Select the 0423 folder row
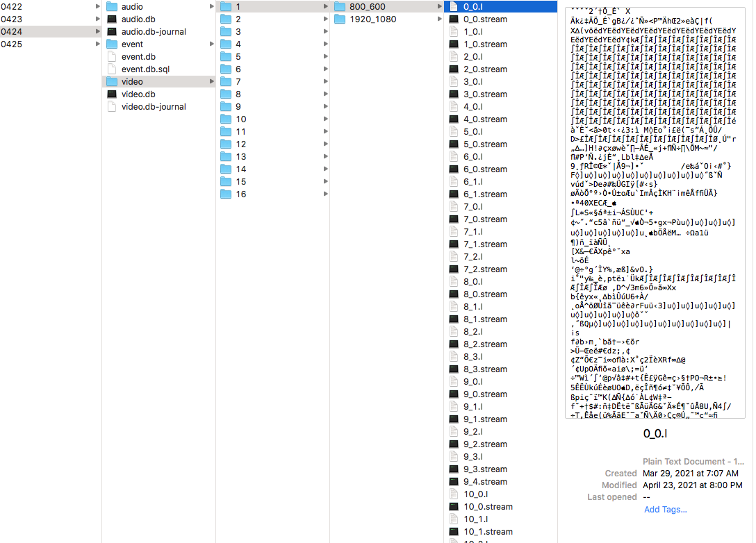Viewport: 756px width, 543px height. point(51,19)
